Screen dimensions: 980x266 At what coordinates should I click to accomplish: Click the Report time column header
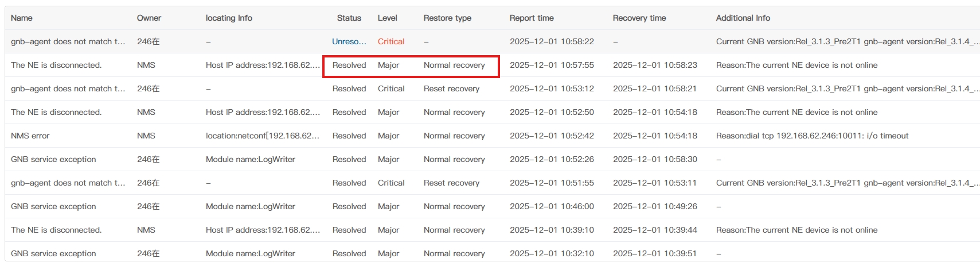pos(532,18)
